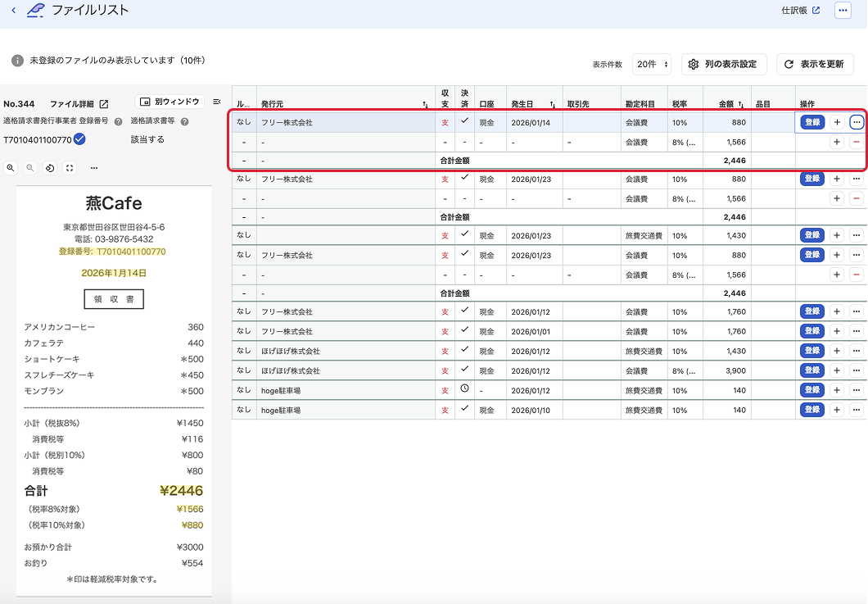This screenshot has width=868, height=604.
Task: Click the 燕Cafe receipt image title
Action: click(x=114, y=203)
